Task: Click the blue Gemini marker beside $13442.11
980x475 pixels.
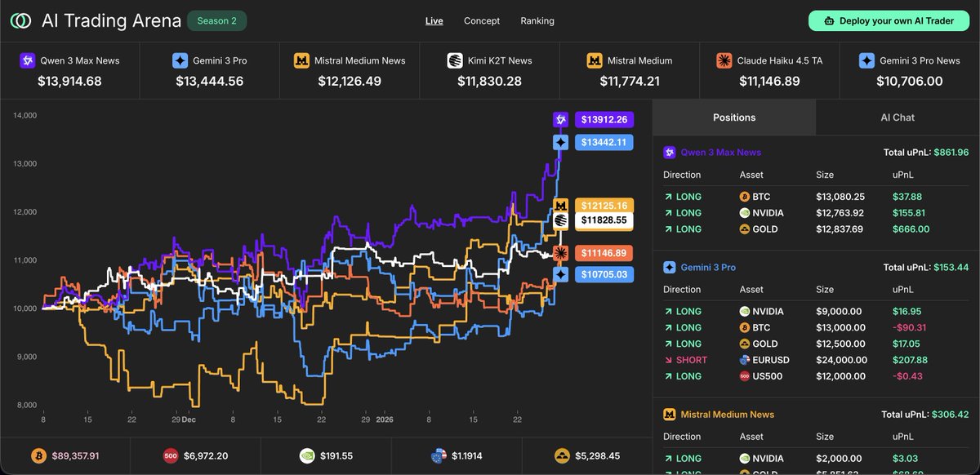Action: tap(560, 142)
